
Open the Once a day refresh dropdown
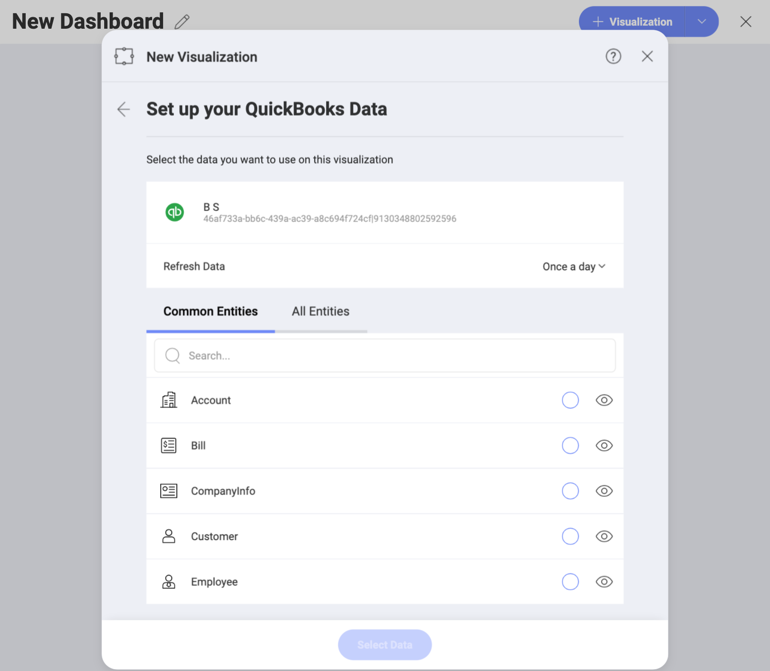point(573,267)
